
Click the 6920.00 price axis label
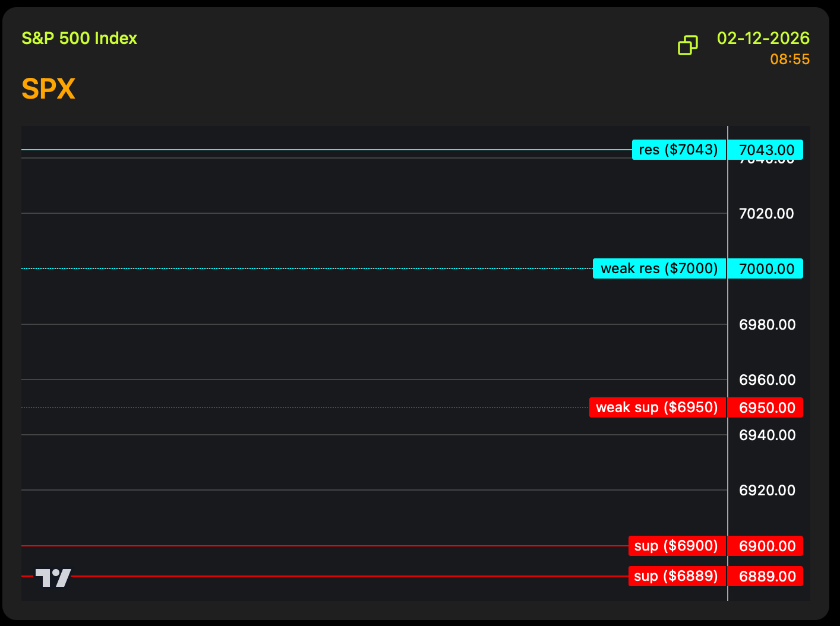point(766,491)
